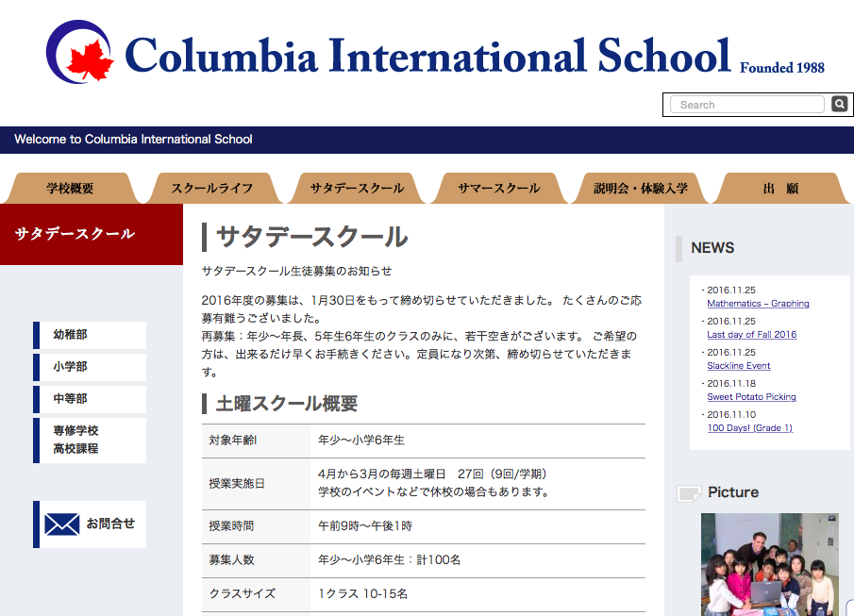854x616 pixels.
Task: Select 幼稚部 in the sidebar
Action: click(x=90, y=335)
